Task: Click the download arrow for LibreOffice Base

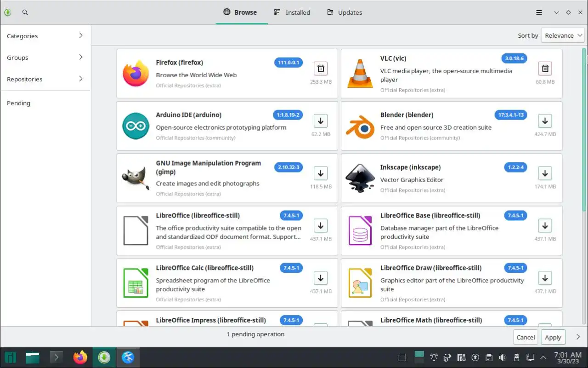Action: 545,226
